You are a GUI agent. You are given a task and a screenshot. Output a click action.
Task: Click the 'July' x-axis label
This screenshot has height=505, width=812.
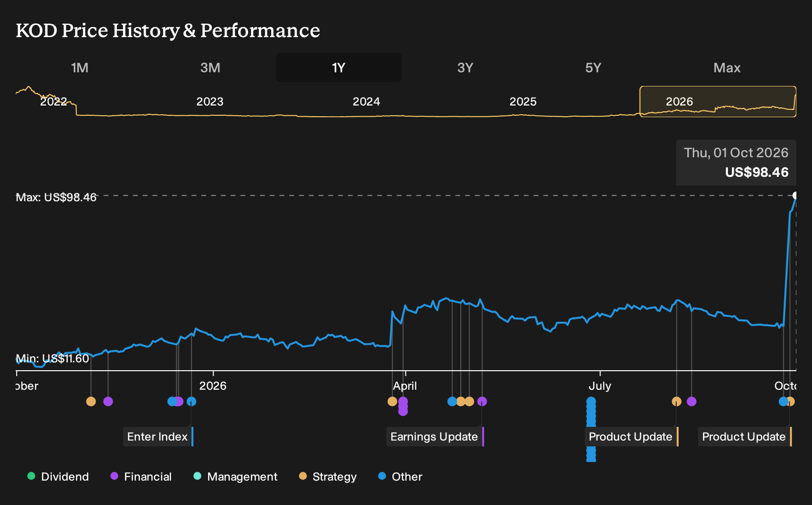click(600, 386)
